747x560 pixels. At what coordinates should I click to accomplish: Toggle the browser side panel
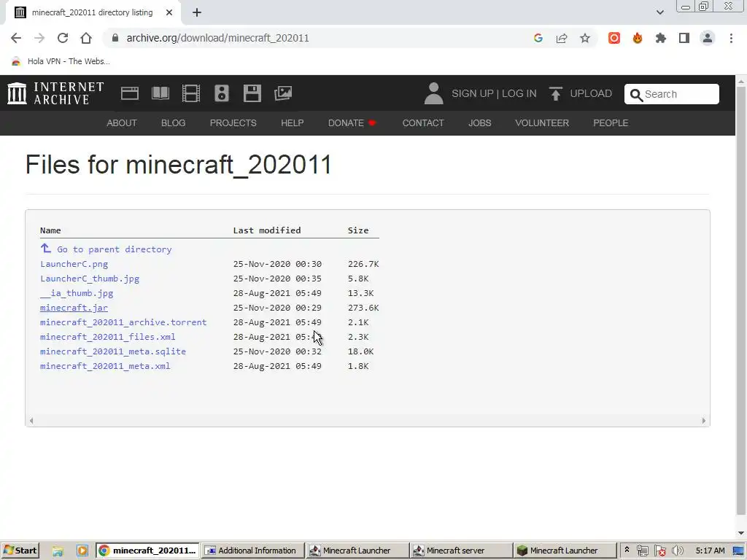pos(684,38)
